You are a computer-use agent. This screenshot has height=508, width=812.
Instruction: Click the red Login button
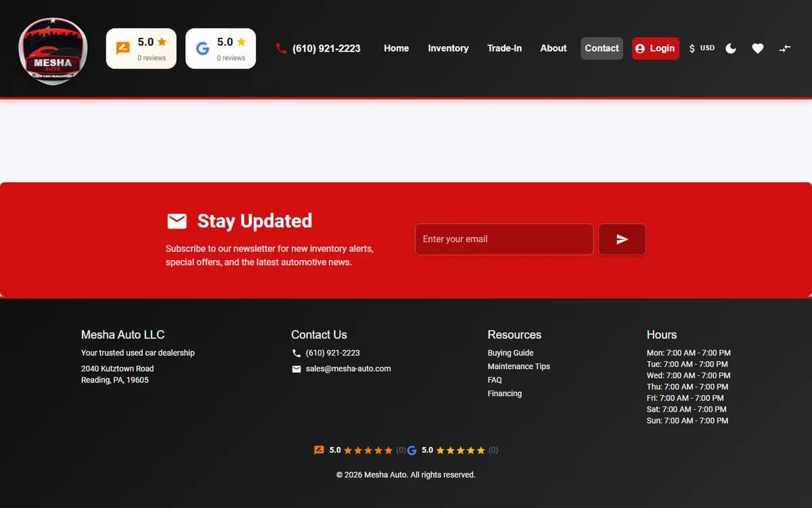pyautogui.click(x=656, y=48)
